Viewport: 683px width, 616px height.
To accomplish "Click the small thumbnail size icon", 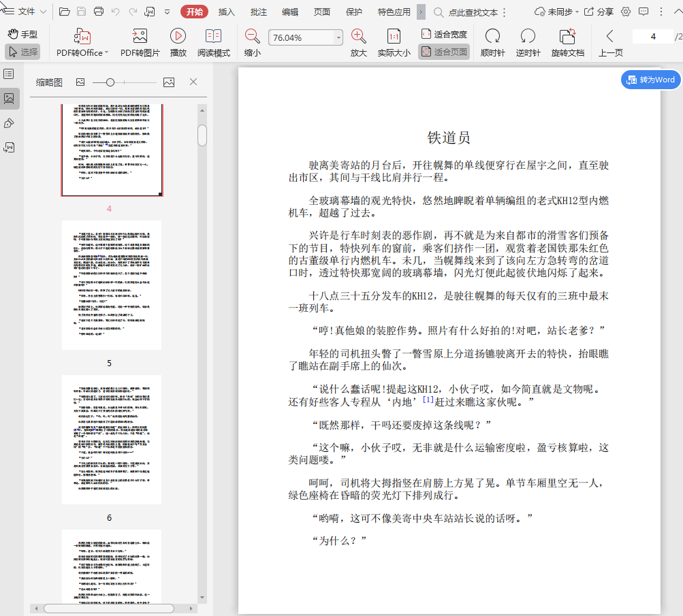I will point(80,82).
